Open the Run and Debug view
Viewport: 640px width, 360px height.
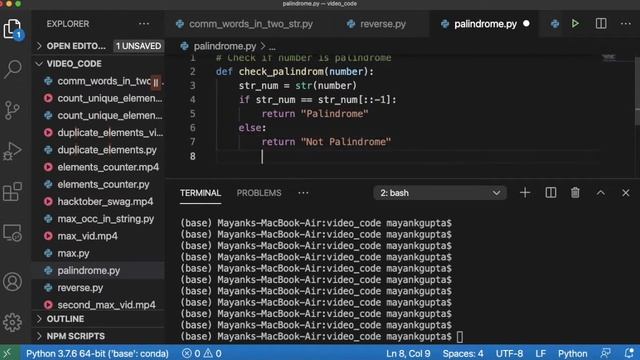pos(12,151)
